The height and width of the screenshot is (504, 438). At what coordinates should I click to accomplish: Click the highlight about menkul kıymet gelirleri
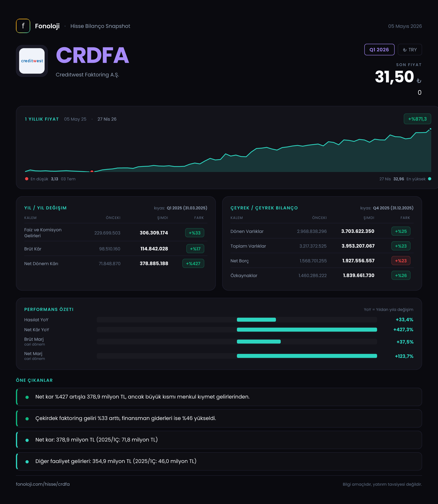tap(219, 397)
